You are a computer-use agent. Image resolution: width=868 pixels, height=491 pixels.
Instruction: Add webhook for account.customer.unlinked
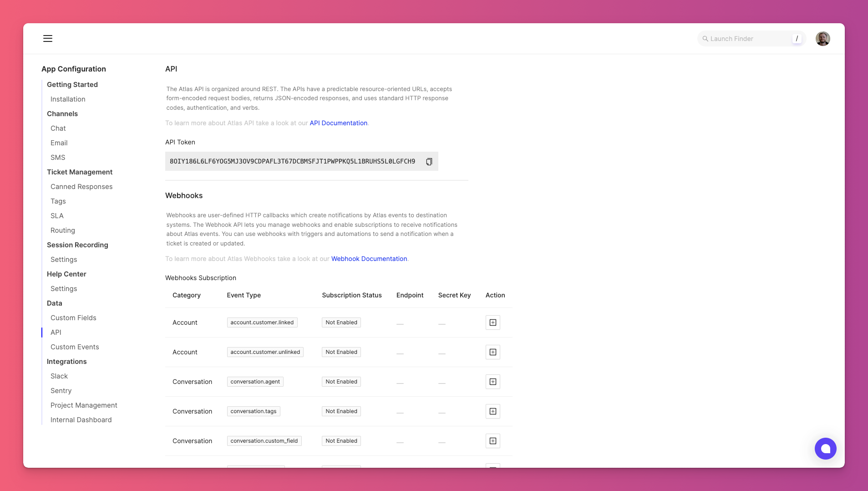[492, 352]
